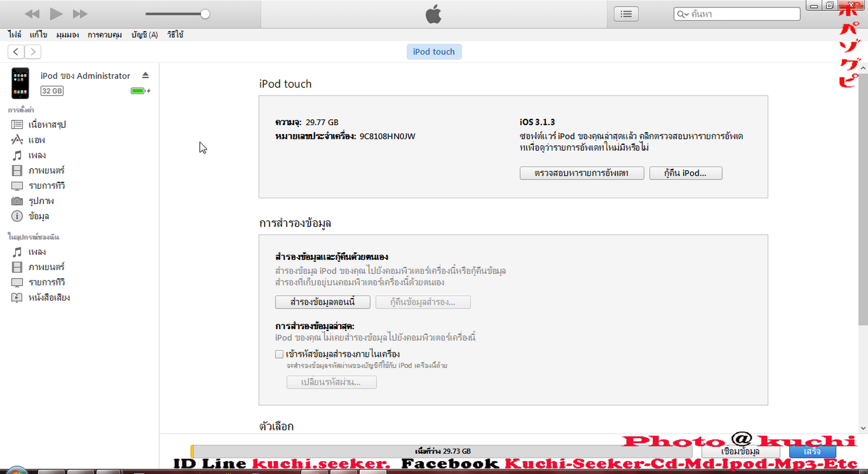Click the สำรองข้อมูลตอนนี้ backup button

[x=323, y=302]
